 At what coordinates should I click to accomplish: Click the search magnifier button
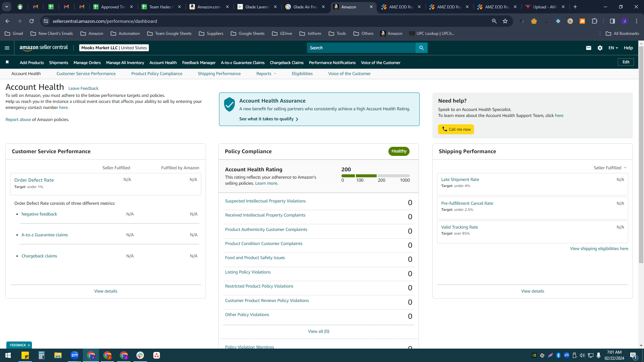421,48
